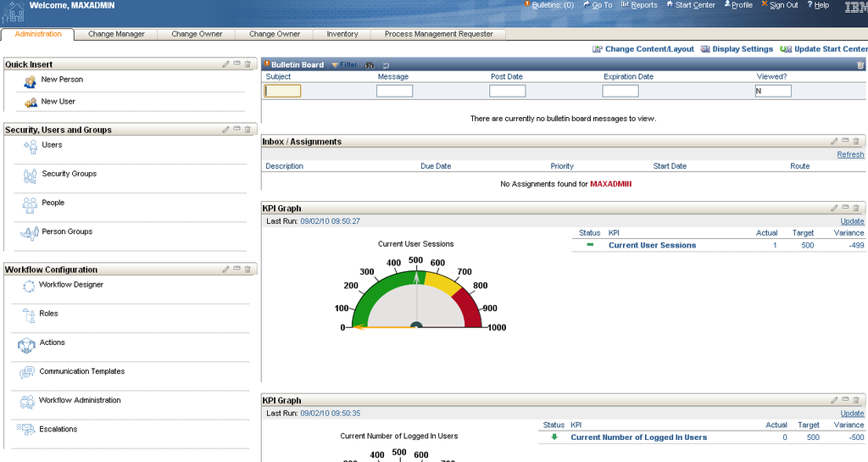Click the Escalations icon
Image resolution: width=868 pixels, height=462 pixels.
pos(25,429)
